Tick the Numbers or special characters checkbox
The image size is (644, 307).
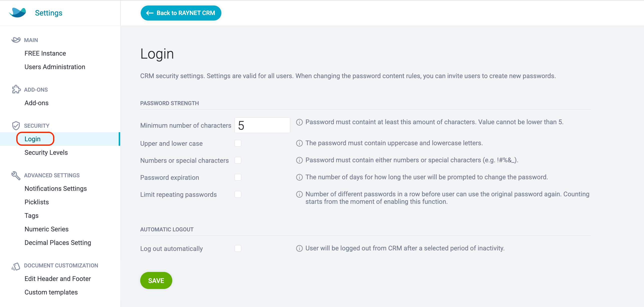[238, 160]
